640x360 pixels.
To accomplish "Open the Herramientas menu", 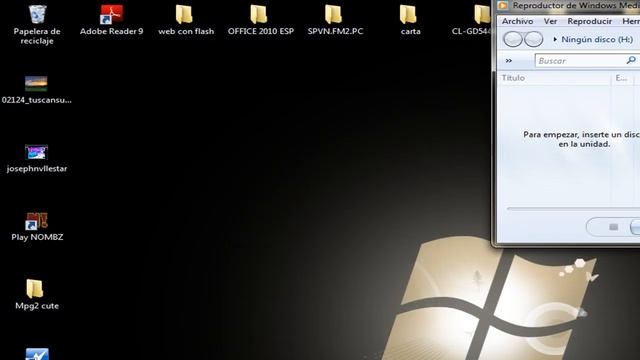I will click(x=631, y=21).
